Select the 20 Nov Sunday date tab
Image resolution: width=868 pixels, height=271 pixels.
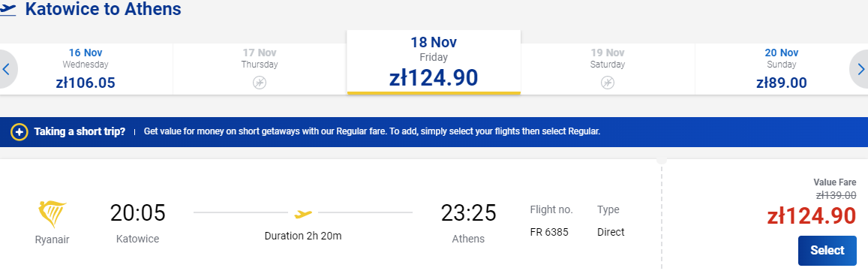coord(781,69)
